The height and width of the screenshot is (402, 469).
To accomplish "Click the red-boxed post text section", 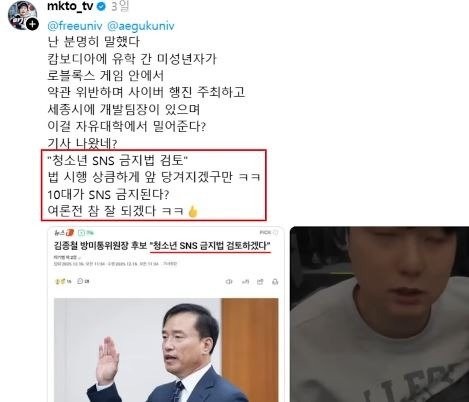I will click(154, 185).
